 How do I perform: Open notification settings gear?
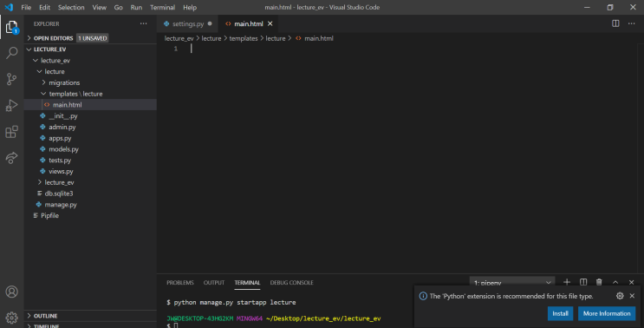(x=620, y=296)
